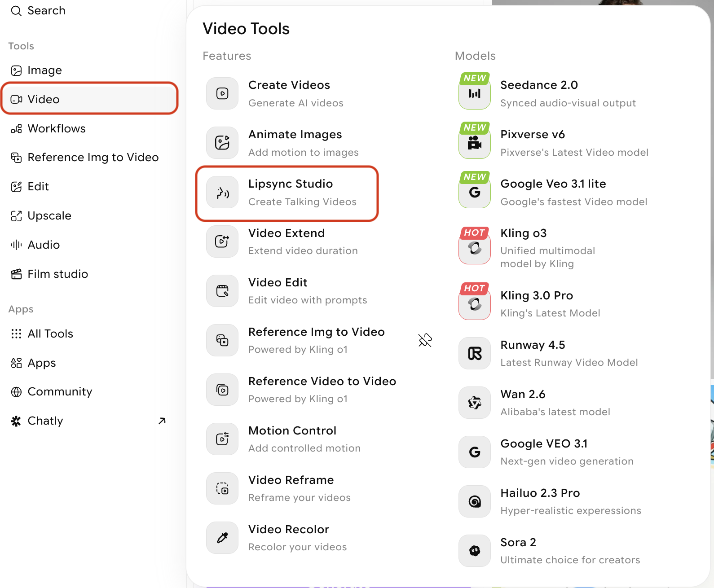Click the Google VEO 3.1 model icon

tap(475, 452)
